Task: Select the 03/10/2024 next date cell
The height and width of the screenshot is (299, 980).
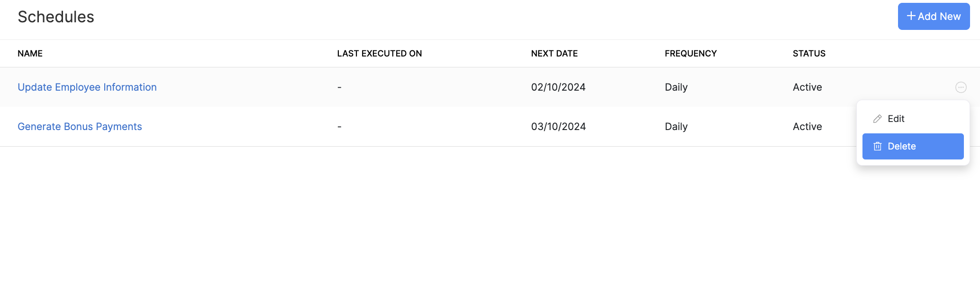Action: coord(558,127)
